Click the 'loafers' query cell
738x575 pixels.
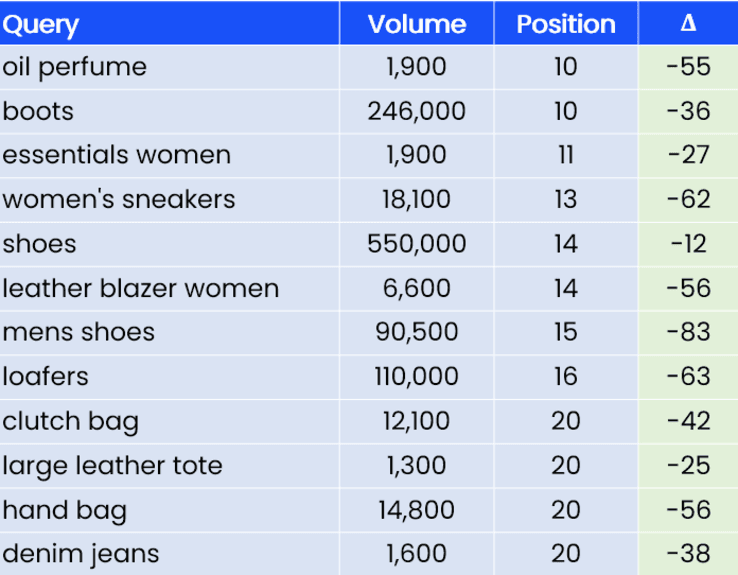tap(46, 377)
